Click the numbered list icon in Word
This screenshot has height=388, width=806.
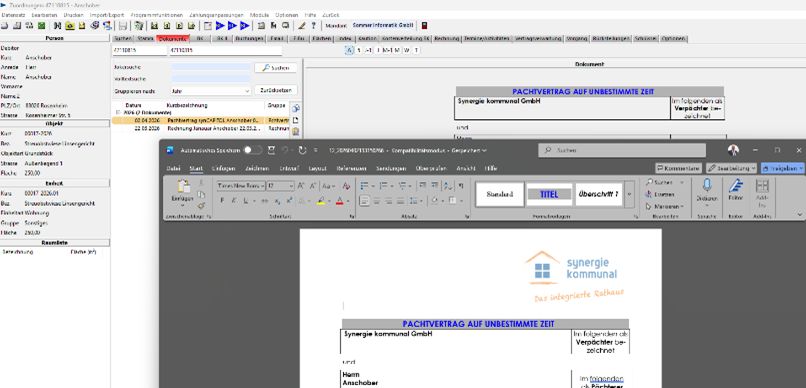(383, 186)
